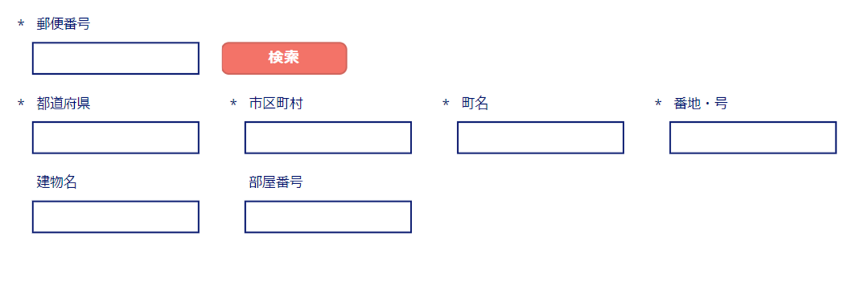Click the required asterisk beside 市区町村
The height and width of the screenshot is (302, 868).
233,104
